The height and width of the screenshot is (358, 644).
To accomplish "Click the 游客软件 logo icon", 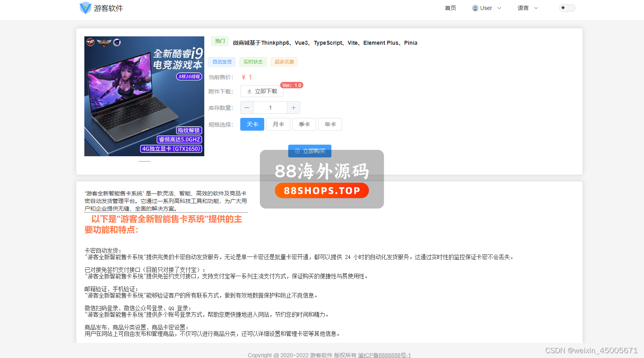I will (85, 8).
